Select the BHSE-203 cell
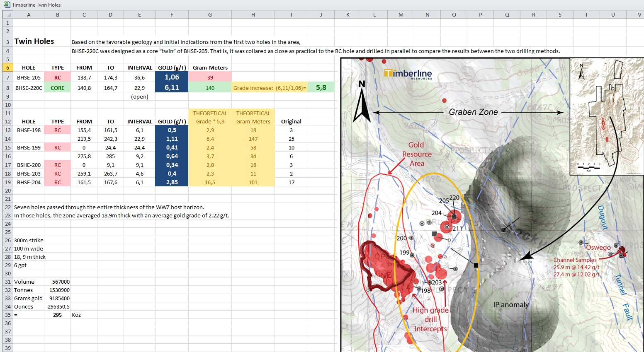 (x=29, y=174)
